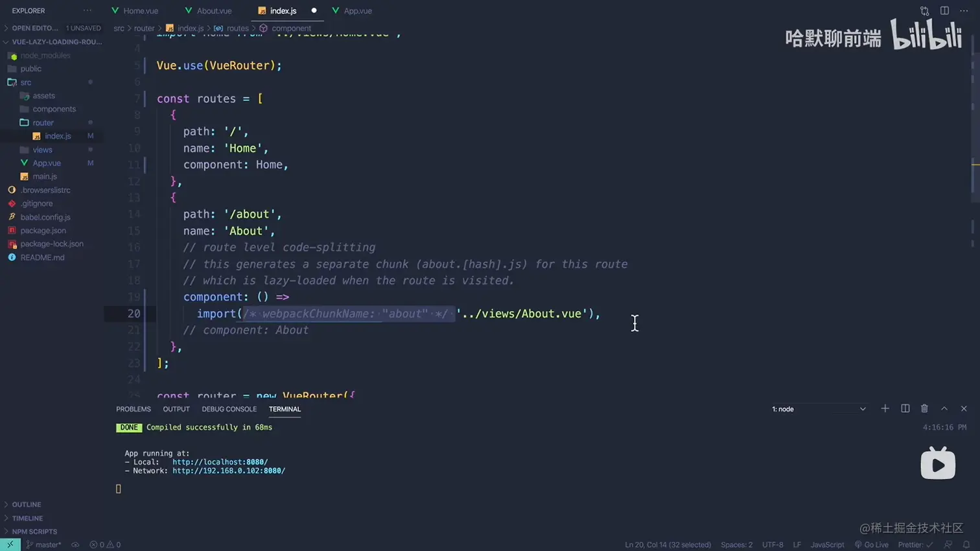Viewport: 980px width, 551px height.
Task: Expand the TIMELINE section
Action: [x=52, y=518]
